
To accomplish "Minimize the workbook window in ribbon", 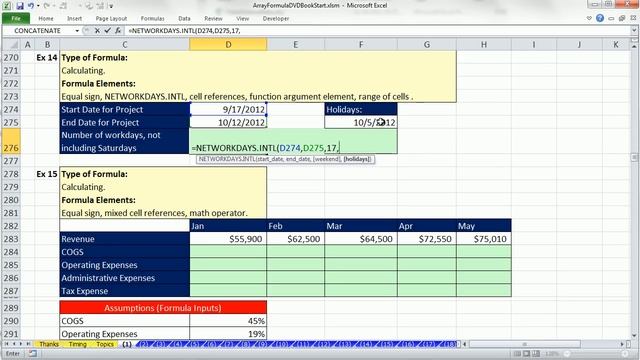I will 611,18.
